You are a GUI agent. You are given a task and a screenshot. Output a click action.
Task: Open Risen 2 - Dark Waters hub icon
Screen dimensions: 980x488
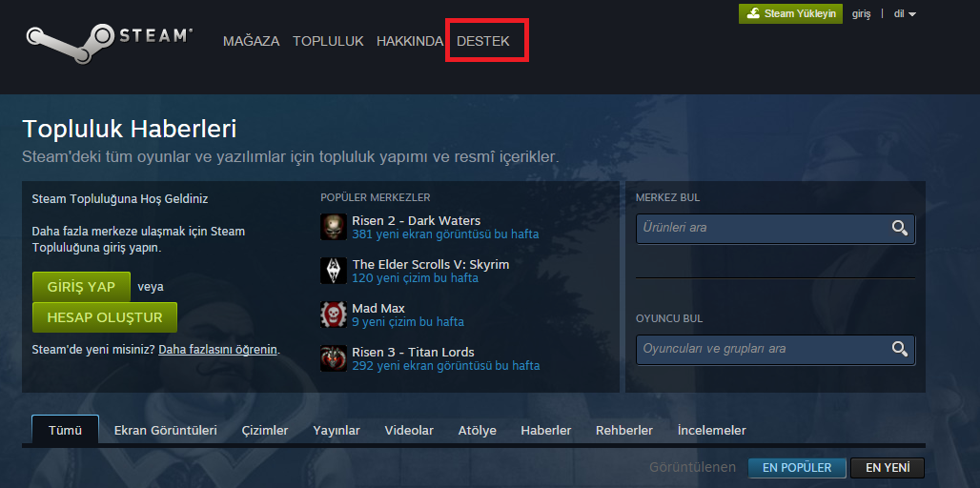point(333,227)
